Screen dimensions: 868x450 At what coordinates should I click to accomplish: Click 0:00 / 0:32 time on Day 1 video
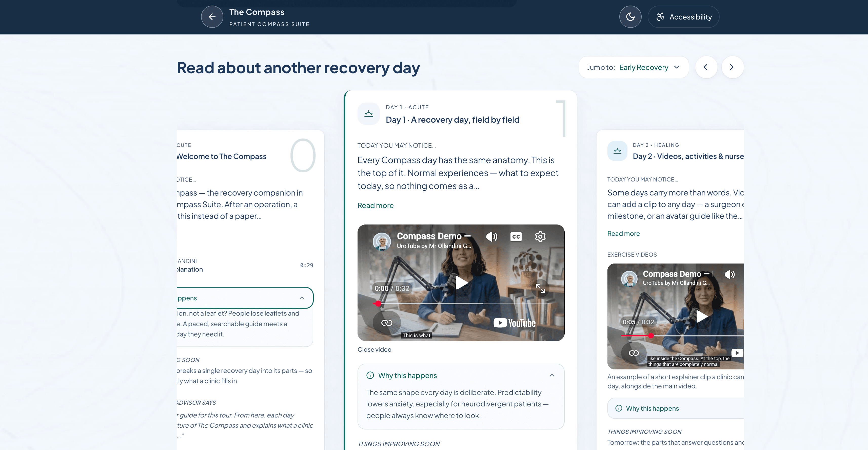pos(392,289)
